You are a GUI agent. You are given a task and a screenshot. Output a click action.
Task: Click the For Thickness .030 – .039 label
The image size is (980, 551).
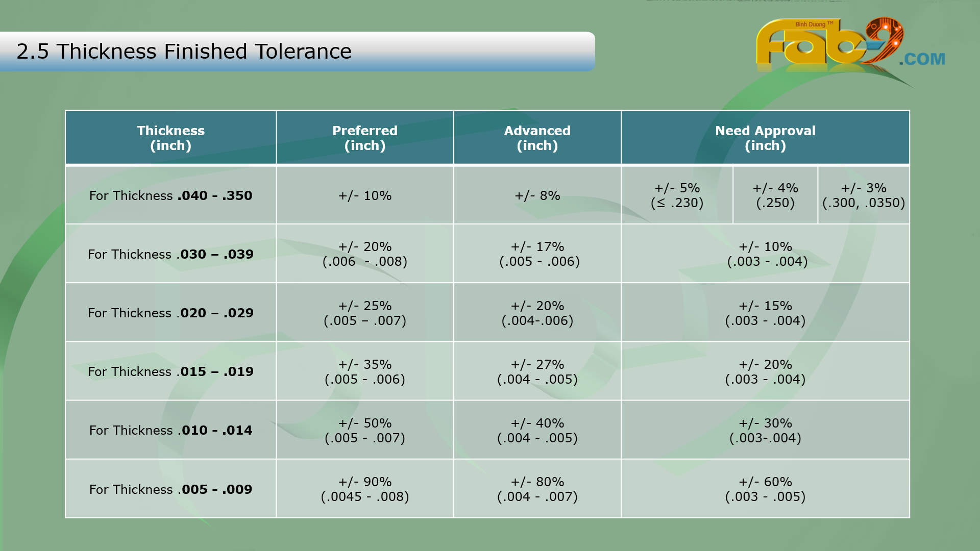pyautogui.click(x=170, y=254)
